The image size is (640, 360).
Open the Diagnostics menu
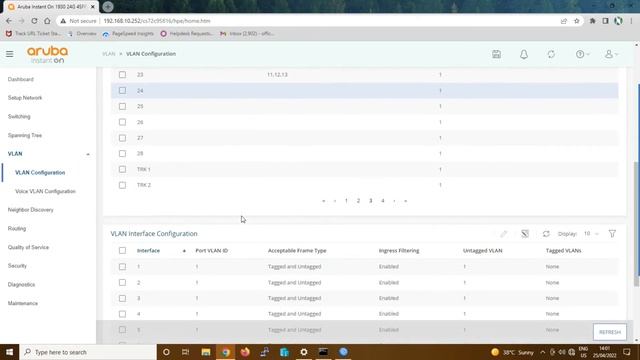click(x=21, y=284)
